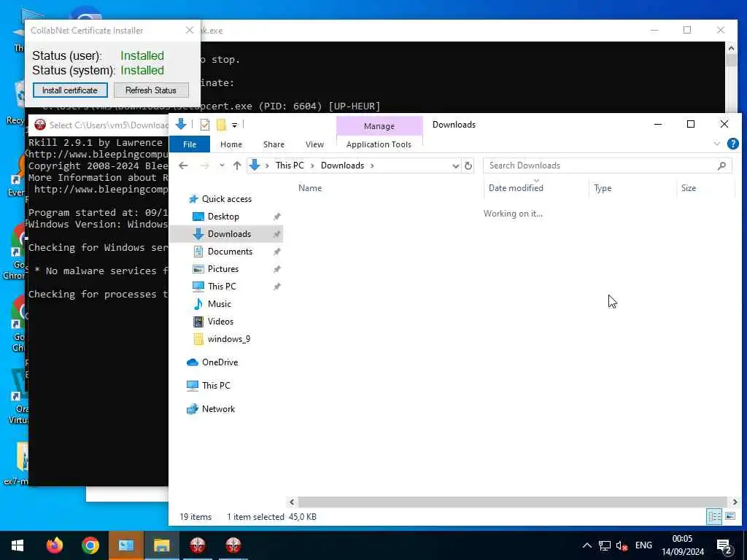Launch Firefox from the taskbar
Screen dimensions: 747x560
[55, 545]
